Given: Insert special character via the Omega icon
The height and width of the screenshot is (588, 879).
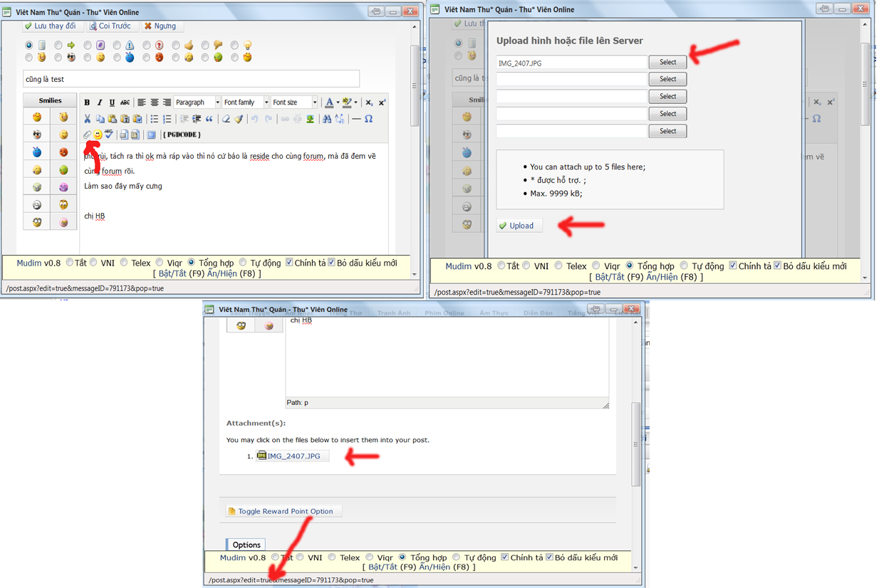Looking at the screenshot, I should 369,119.
